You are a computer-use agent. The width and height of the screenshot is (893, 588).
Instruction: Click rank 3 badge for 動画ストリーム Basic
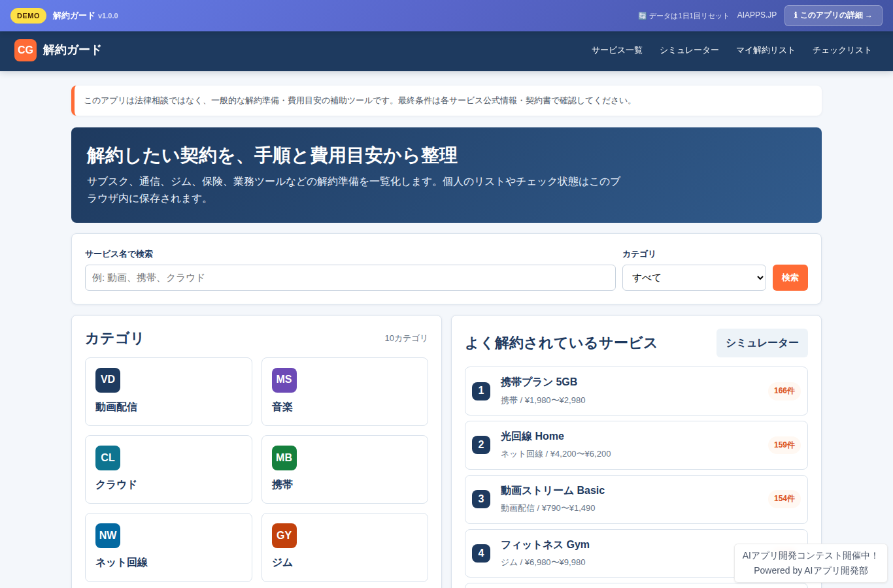click(481, 499)
